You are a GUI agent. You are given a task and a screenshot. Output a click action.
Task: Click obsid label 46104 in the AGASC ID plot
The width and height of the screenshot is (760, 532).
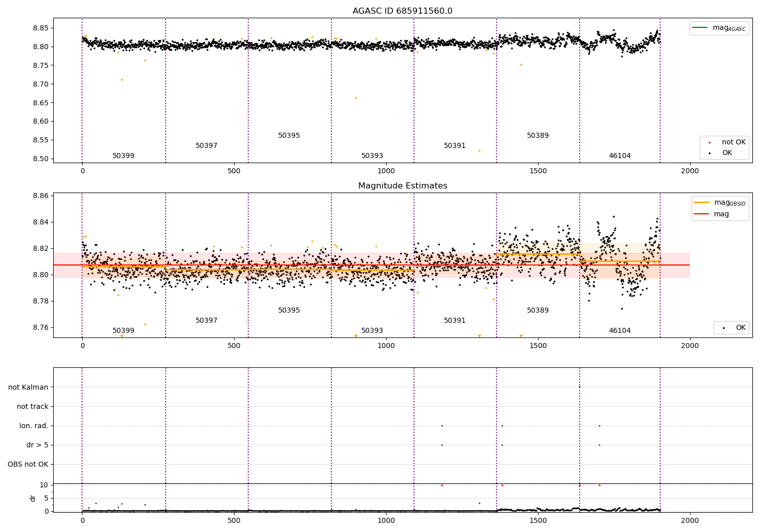coord(620,156)
